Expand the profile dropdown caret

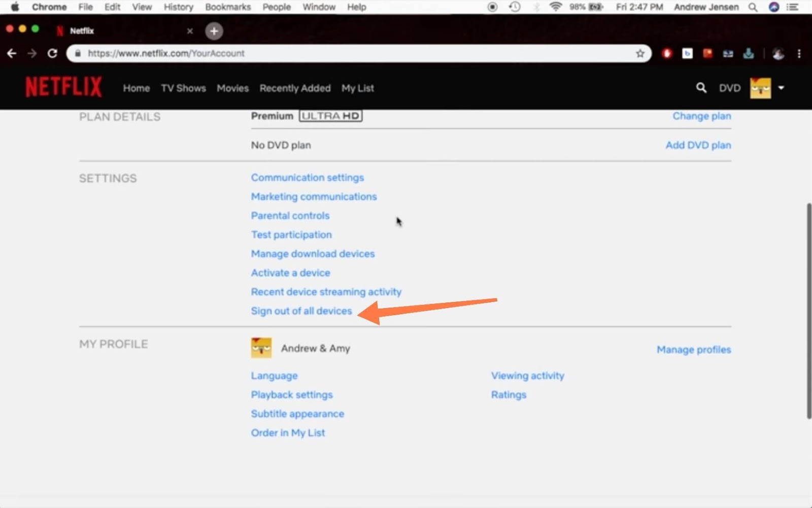click(x=781, y=88)
